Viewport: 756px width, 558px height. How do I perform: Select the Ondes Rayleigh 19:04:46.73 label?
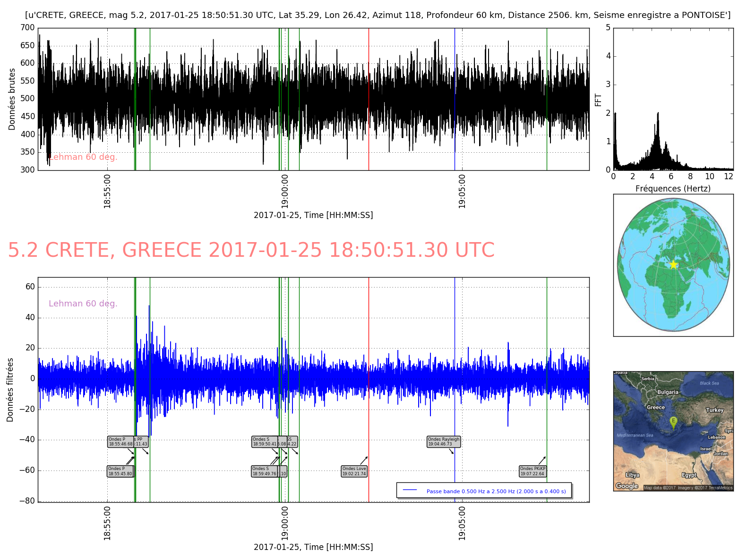443,442
